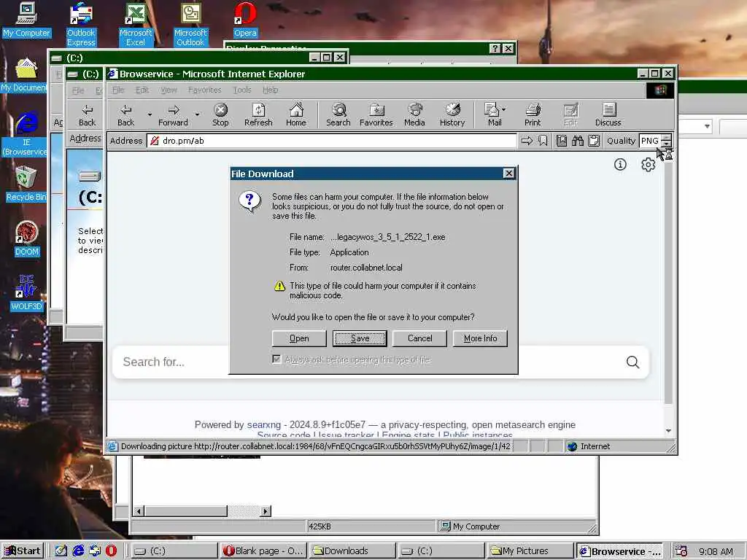Open the Media toolbar icon
The image size is (747, 560).
tap(414, 114)
